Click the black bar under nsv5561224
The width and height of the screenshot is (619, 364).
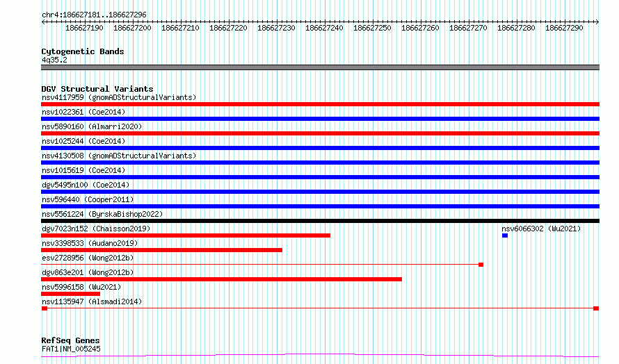coord(320,221)
